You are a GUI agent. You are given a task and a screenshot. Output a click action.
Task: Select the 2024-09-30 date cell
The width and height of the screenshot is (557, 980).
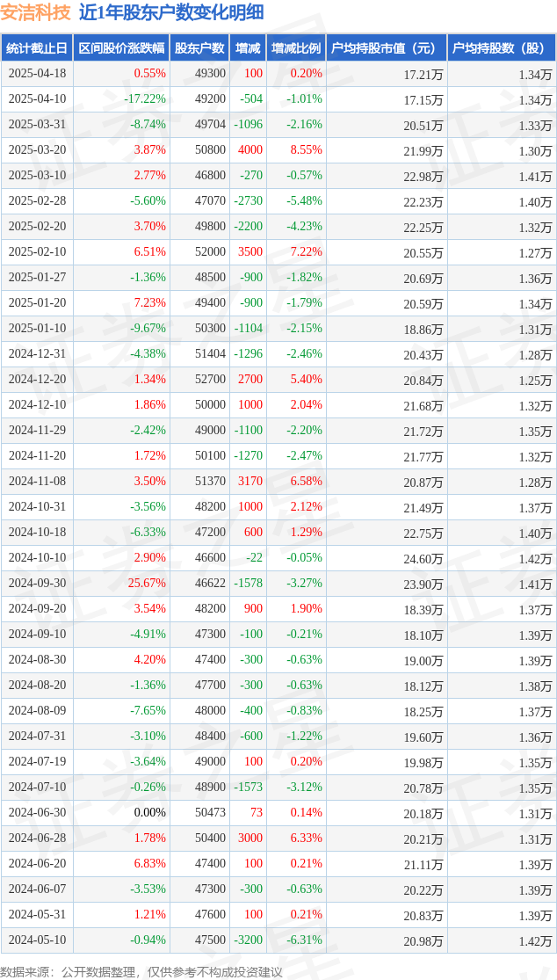coord(37,583)
